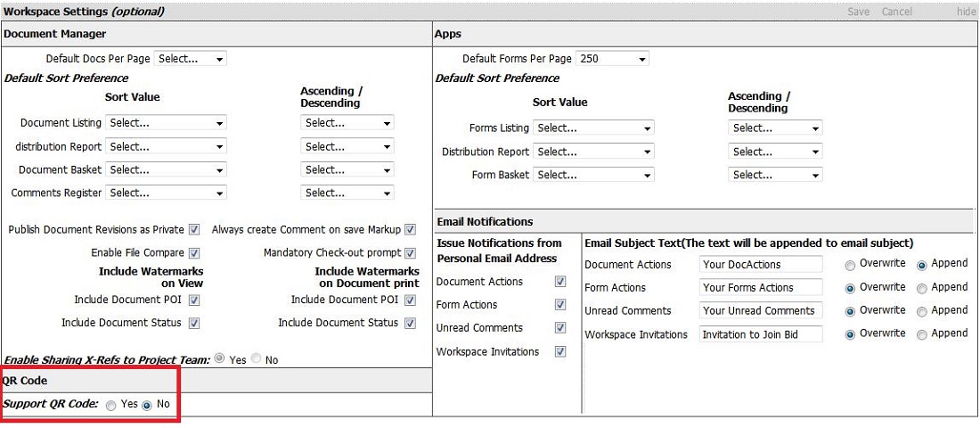980x428 pixels.
Task: Toggle Include Document Status on View
Action: [194, 324]
